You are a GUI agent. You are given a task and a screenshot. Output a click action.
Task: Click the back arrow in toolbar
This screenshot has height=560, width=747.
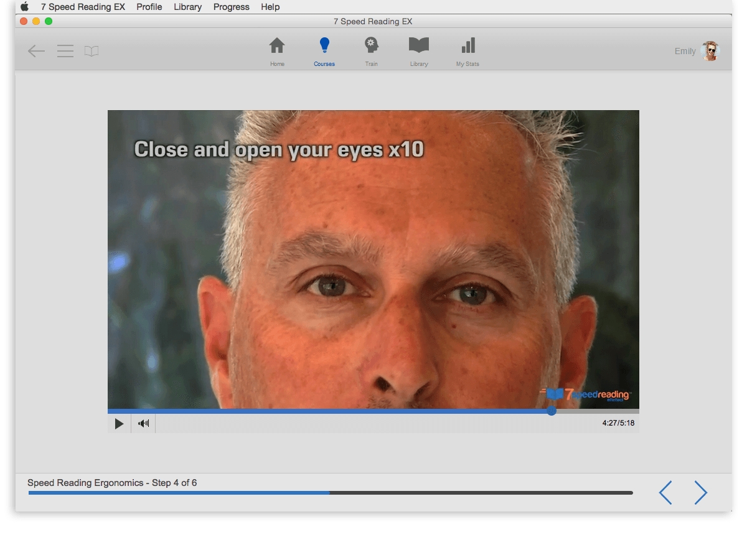[37, 51]
